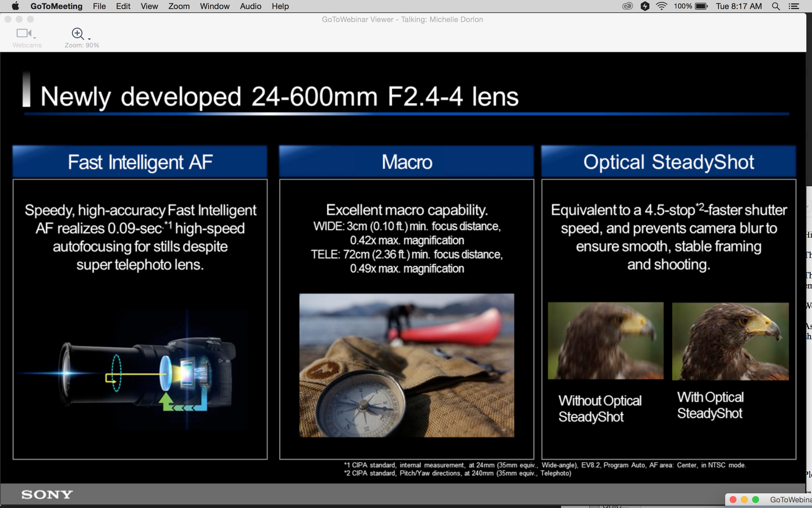Click the 'Without Optical SteadyShot' caption
This screenshot has height=508, width=812.
click(600, 409)
